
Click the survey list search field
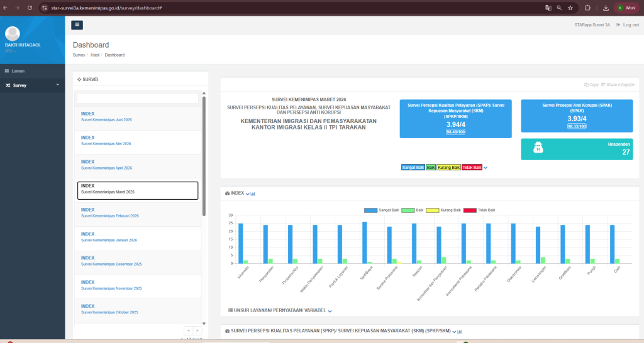coord(138,99)
